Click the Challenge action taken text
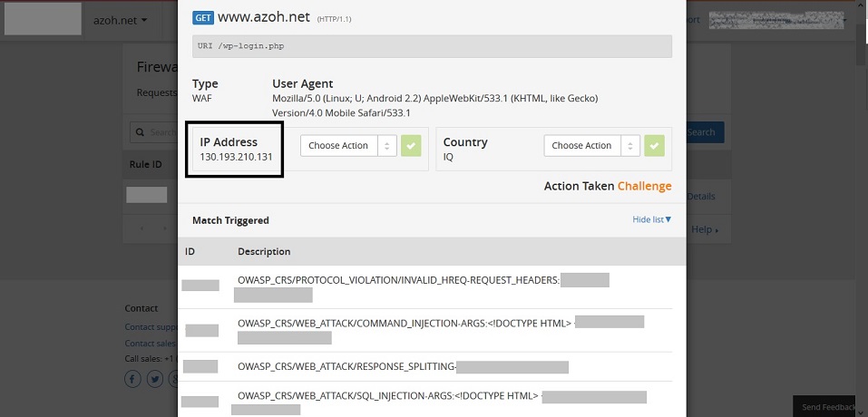Viewport: 868px width, 417px height. pos(644,187)
